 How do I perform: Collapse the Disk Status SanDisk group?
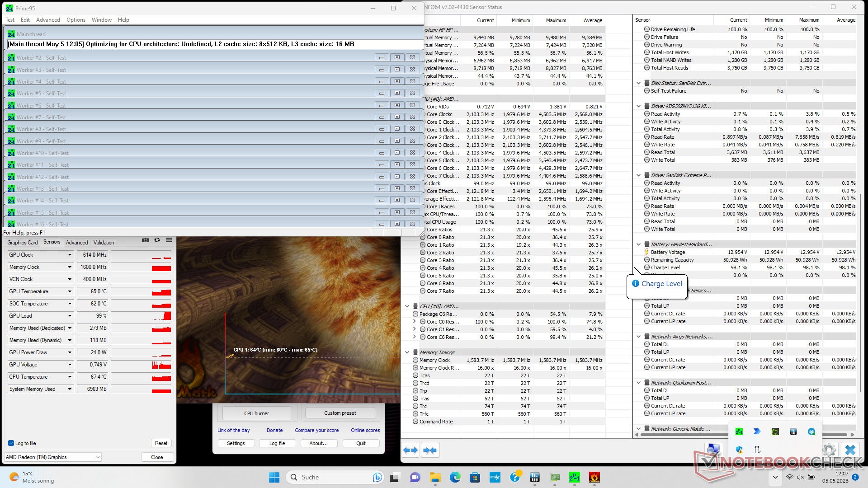tap(638, 83)
